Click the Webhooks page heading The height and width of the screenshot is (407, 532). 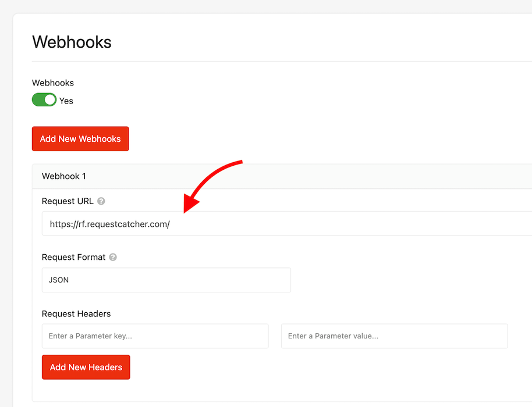tap(72, 42)
